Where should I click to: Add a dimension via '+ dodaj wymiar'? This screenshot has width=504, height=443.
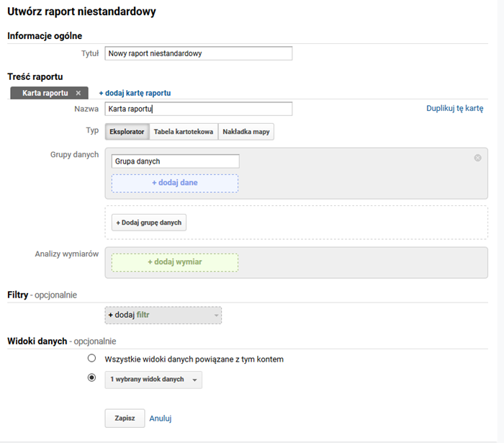pyautogui.click(x=175, y=262)
